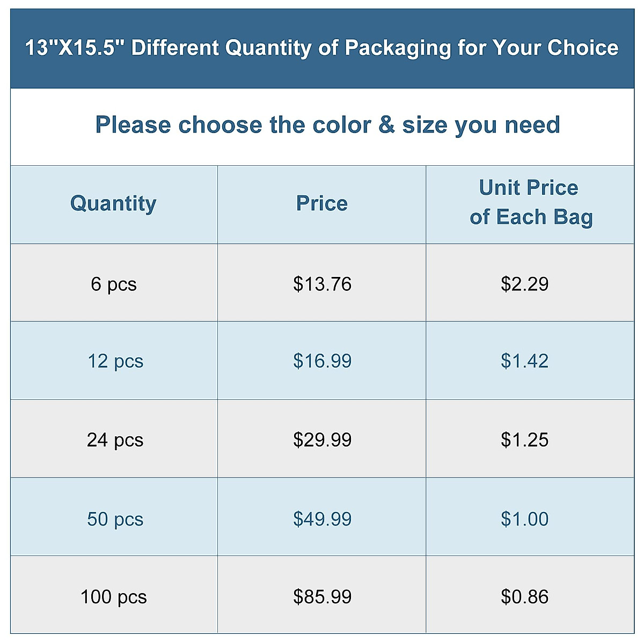Viewport: 644px width, 644px height.
Task: Select the 6 pcs quantity cell
Action: (x=114, y=284)
